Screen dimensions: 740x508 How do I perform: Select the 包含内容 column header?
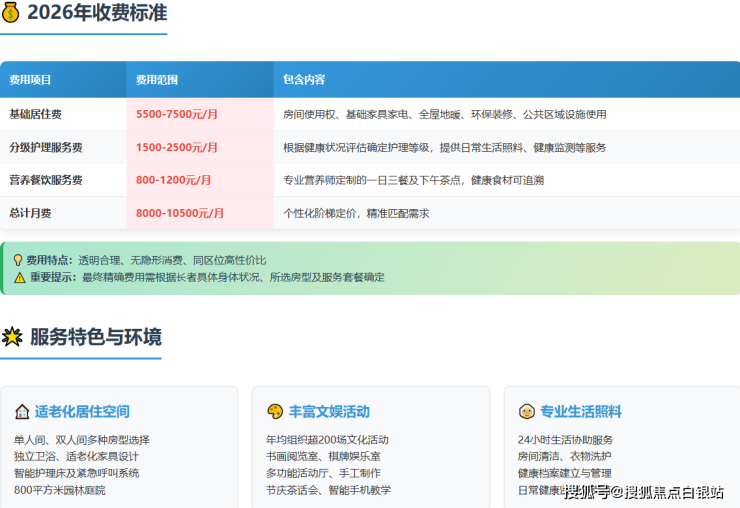[304, 80]
